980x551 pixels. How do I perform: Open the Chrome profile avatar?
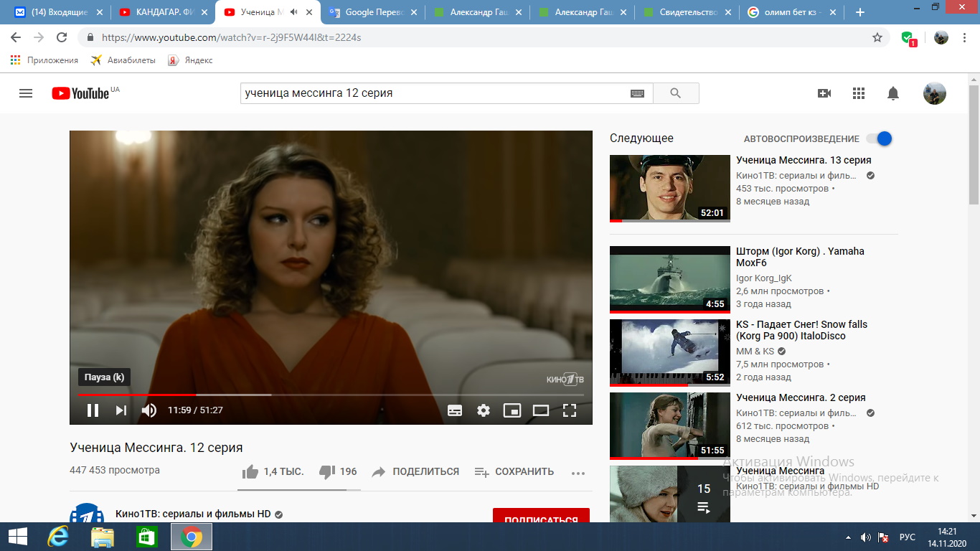pos(941,37)
